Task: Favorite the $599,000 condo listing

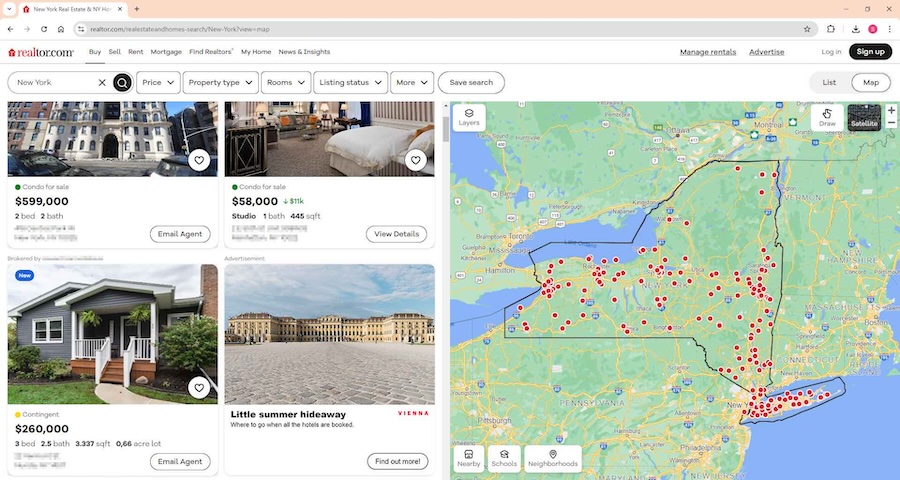Action: [x=199, y=160]
